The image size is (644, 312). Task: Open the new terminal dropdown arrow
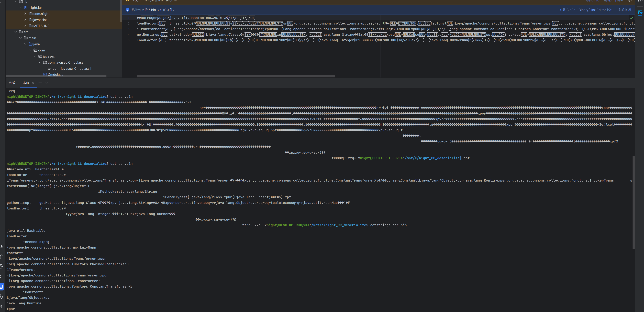pyautogui.click(x=47, y=83)
